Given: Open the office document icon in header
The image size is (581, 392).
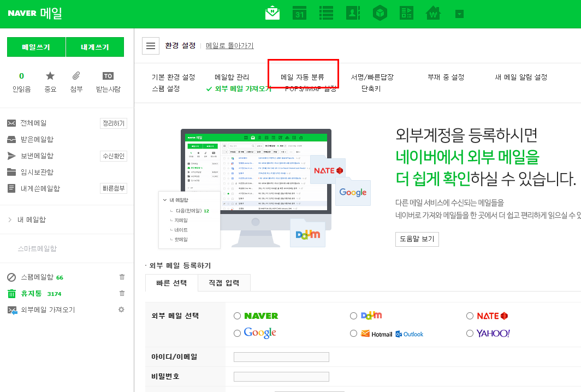Looking at the screenshot, I should [406, 13].
